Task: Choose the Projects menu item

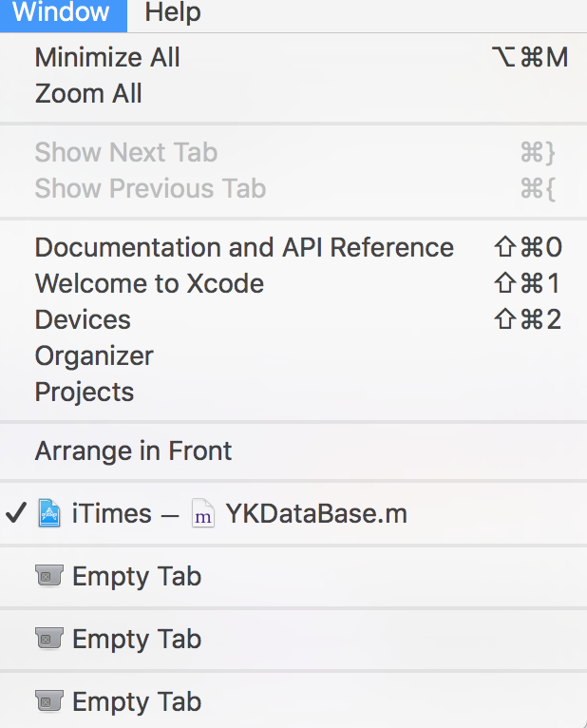Action: point(85,393)
